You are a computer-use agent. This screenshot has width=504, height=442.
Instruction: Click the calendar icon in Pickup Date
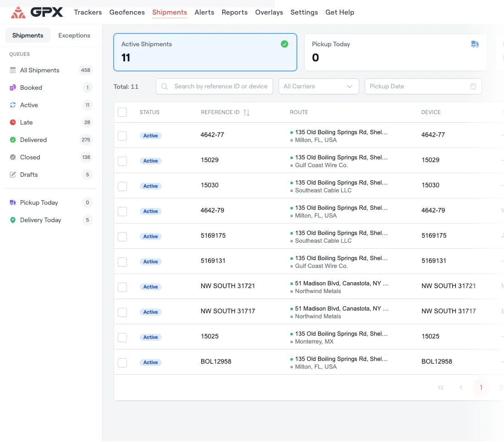pyautogui.click(x=473, y=86)
